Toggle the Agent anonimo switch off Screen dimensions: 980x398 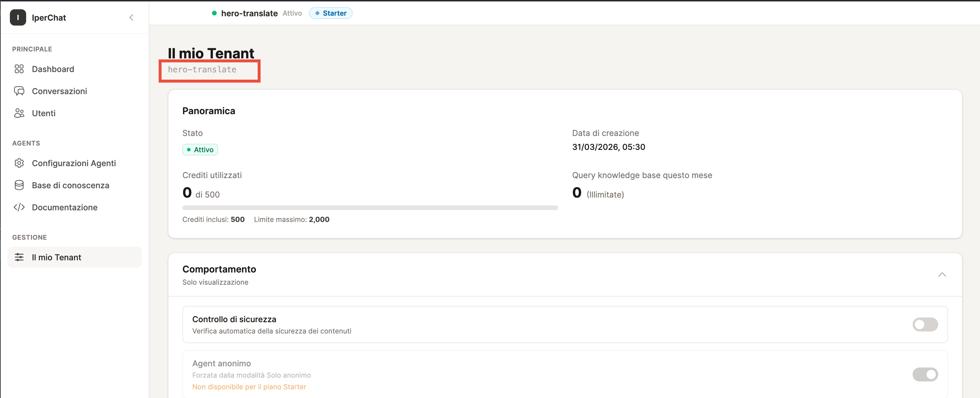tap(926, 374)
